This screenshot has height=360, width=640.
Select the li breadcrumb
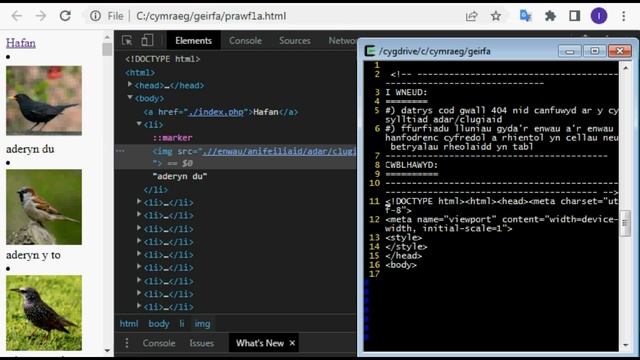tap(182, 324)
